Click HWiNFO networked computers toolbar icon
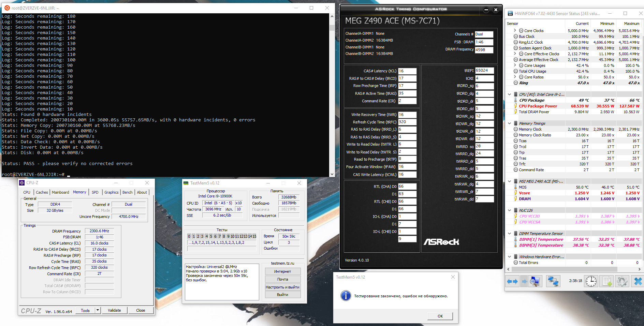 pos(553,281)
